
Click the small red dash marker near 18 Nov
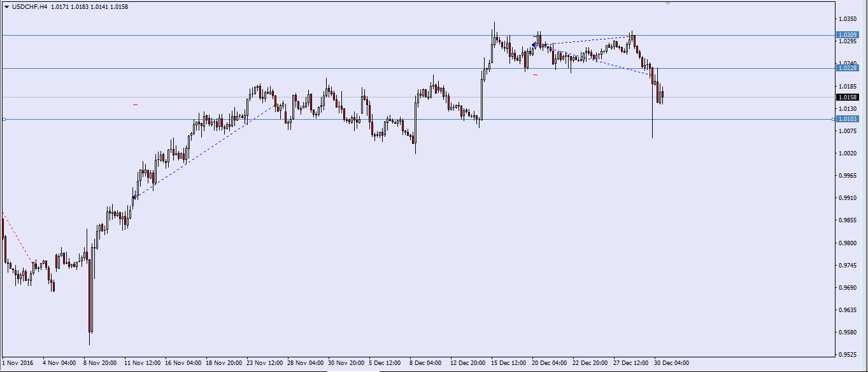(136, 104)
